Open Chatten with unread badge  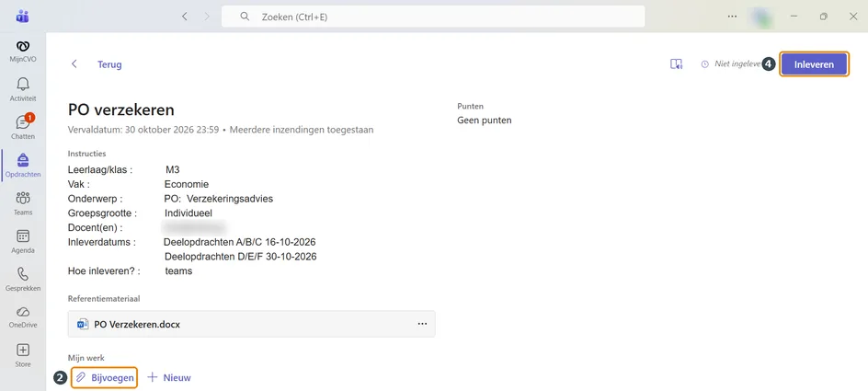[23, 126]
